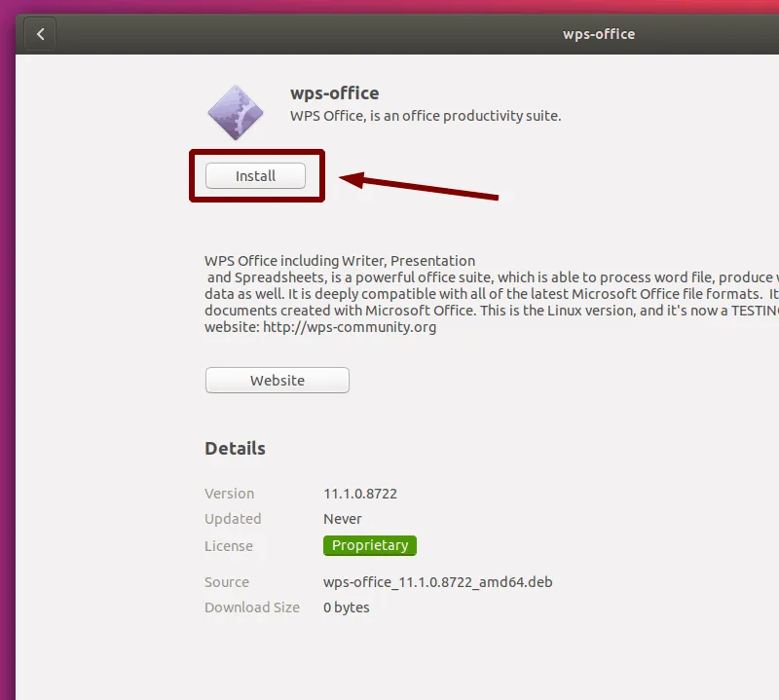Click the back arrow in the header bar
The width and height of the screenshot is (779, 700).
(39, 33)
